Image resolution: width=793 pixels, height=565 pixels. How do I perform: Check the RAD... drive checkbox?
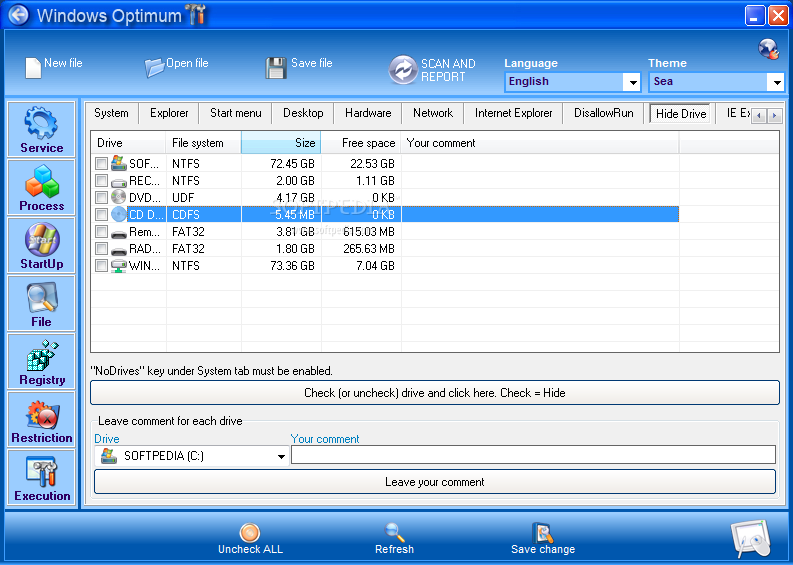click(102, 248)
